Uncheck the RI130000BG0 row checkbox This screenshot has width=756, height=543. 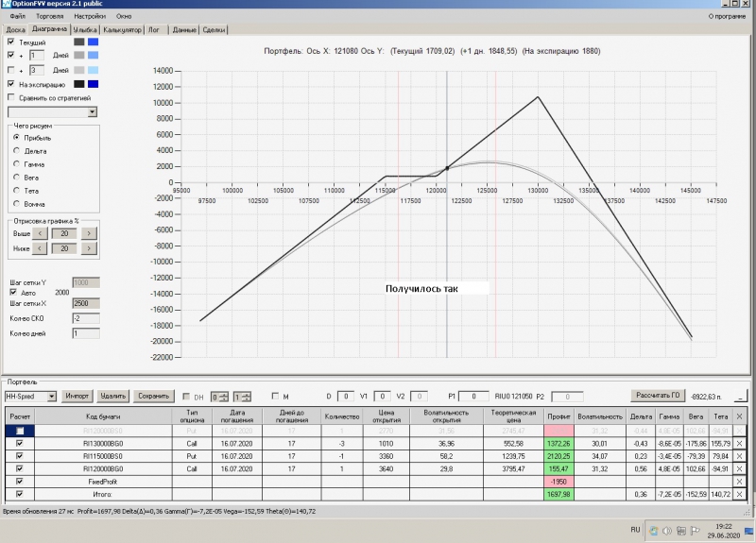pyautogui.click(x=20, y=443)
